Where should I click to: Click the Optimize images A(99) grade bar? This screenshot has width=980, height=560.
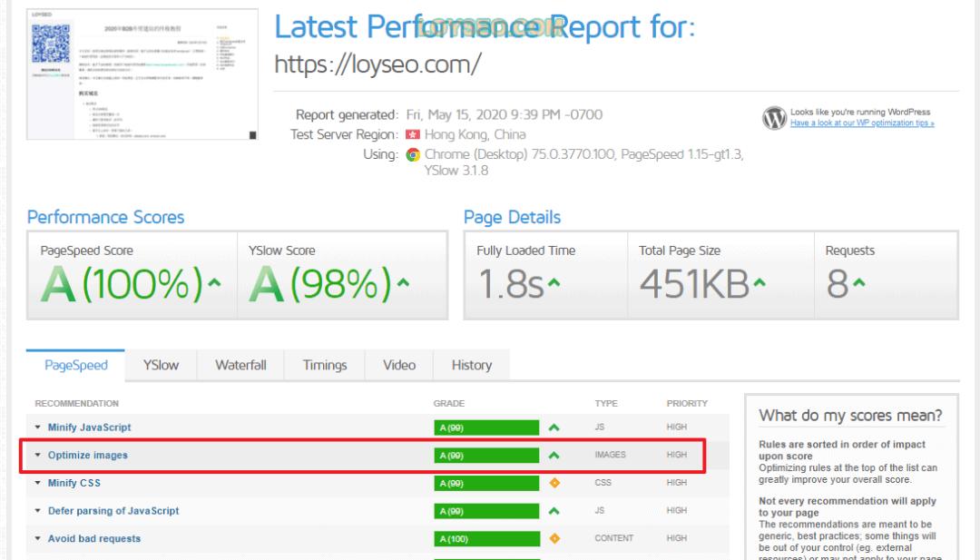(486, 456)
